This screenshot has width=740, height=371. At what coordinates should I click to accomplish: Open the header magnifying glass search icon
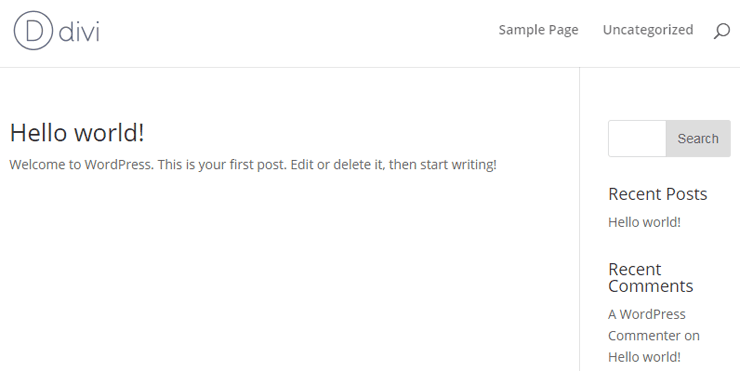coord(722,31)
